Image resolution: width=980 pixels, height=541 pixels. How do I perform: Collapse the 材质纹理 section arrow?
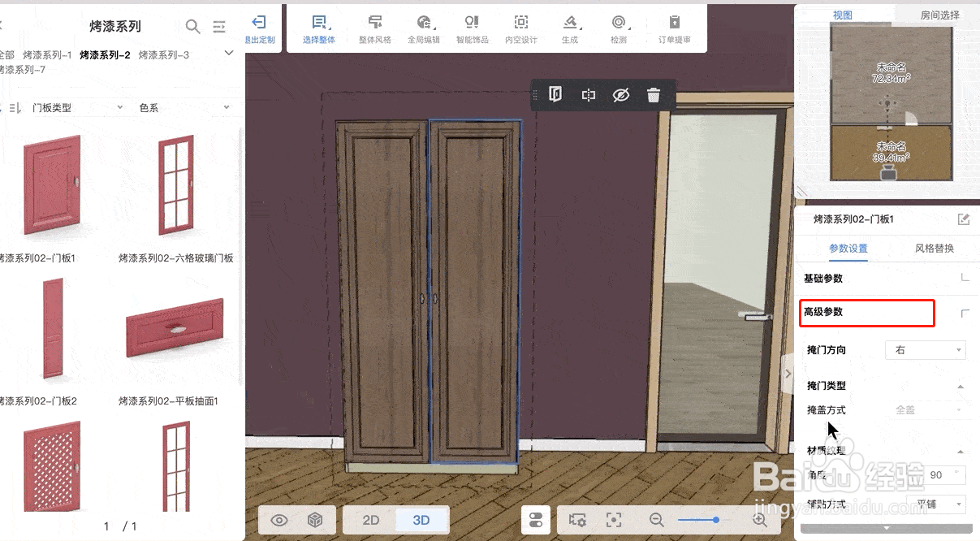[x=961, y=452]
